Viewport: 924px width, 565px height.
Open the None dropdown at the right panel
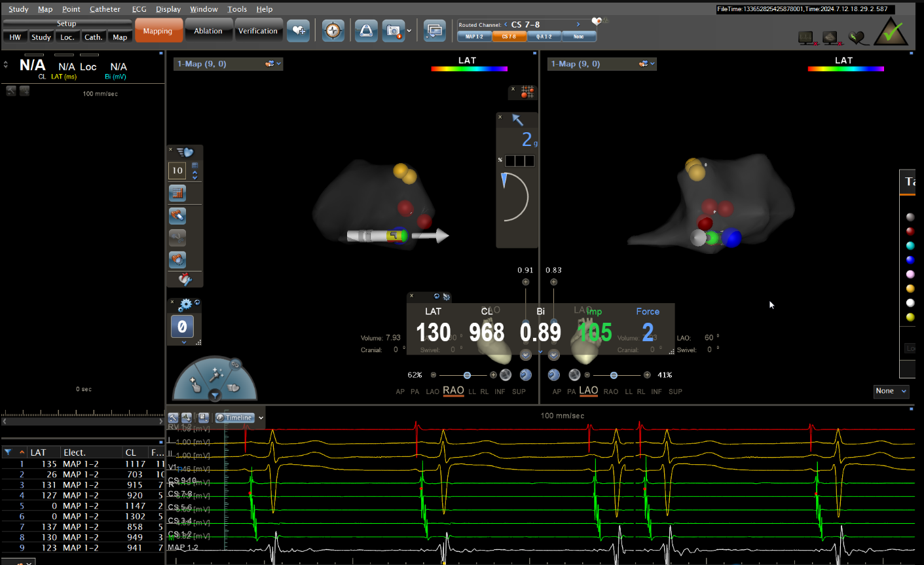click(x=891, y=391)
